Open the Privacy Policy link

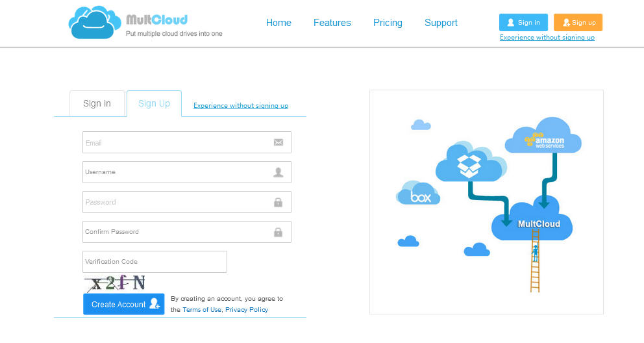point(247,310)
